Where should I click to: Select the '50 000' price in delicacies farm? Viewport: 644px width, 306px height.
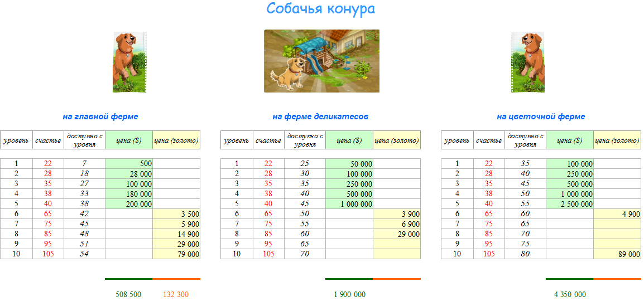pyautogui.click(x=349, y=163)
